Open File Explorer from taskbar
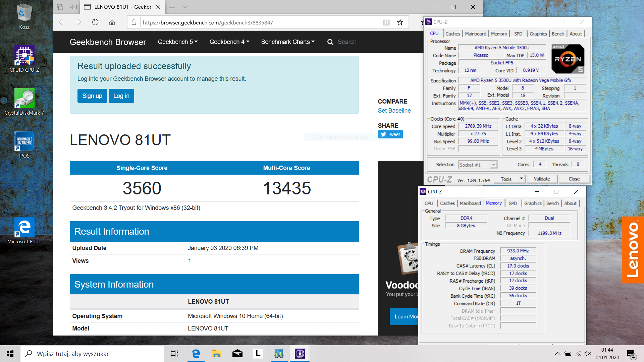 pyautogui.click(x=216, y=354)
